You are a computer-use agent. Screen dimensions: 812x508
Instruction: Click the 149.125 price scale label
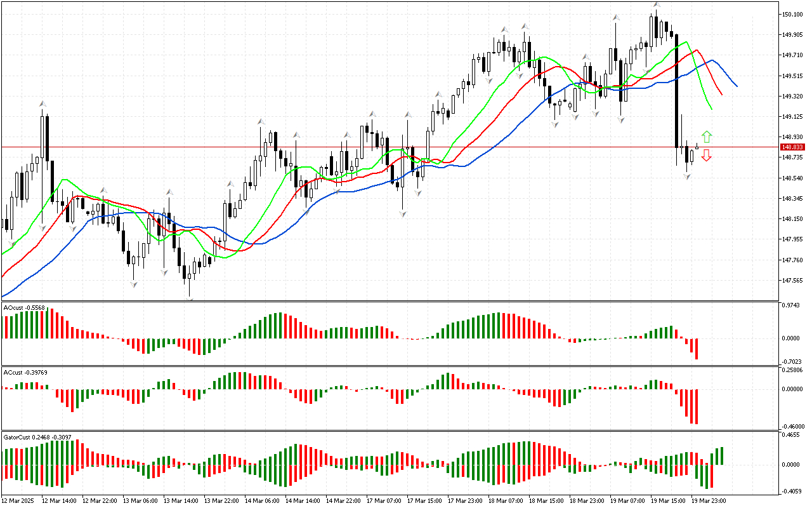[x=792, y=117]
